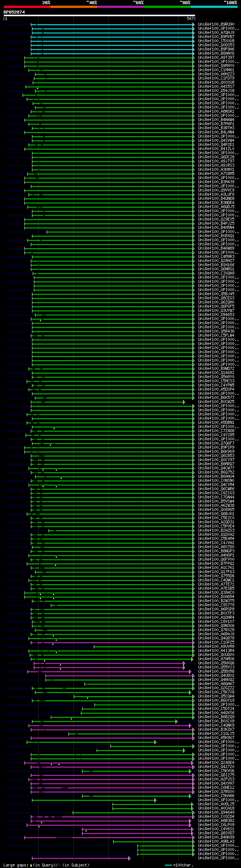Select hit UniRef100_C4M9R3
241x868 pixels.
click(x=216, y=257)
